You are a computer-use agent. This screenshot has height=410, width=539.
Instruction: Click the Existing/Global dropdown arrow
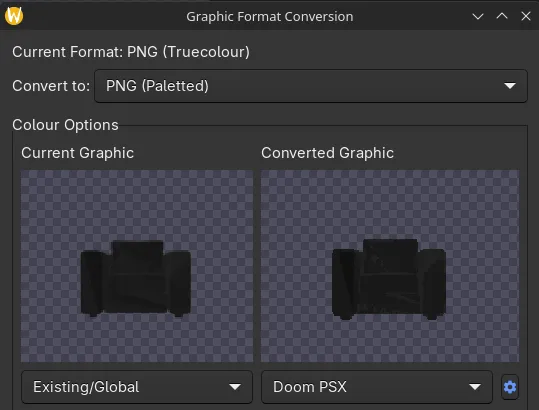click(235, 387)
